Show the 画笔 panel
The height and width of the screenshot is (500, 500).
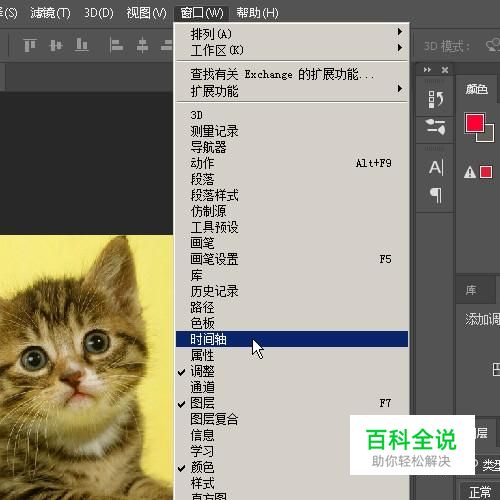coord(292,243)
